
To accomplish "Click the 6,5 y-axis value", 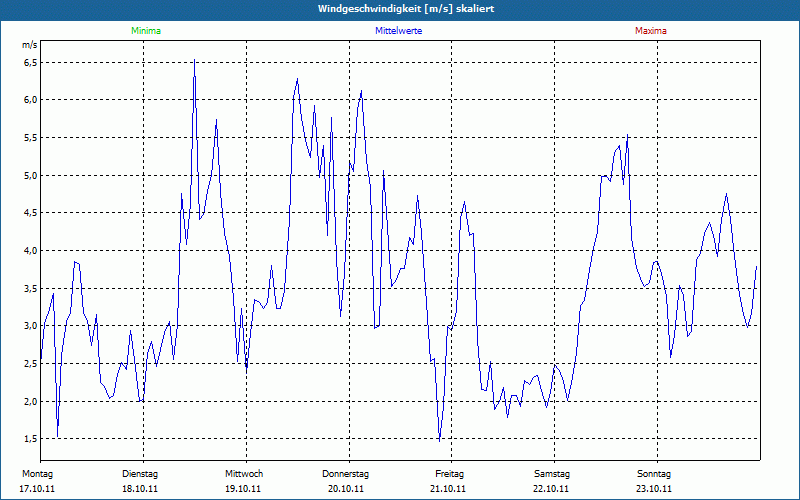I will pyautogui.click(x=31, y=62).
